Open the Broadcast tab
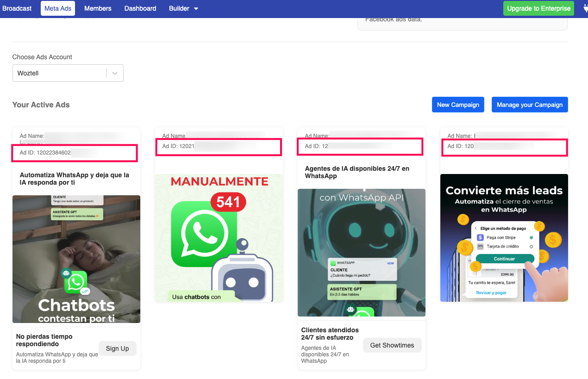The image size is (588, 379). 17,8
